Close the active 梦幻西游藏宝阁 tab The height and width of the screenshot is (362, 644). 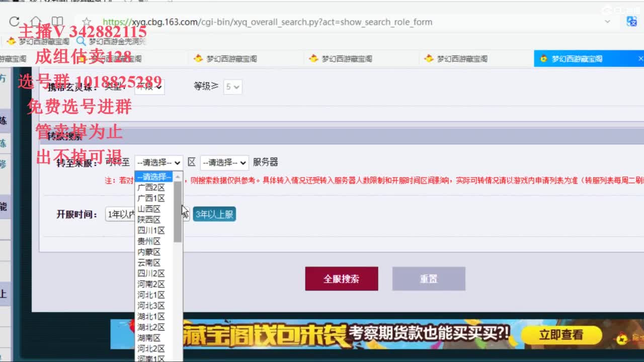[x=640, y=59]
